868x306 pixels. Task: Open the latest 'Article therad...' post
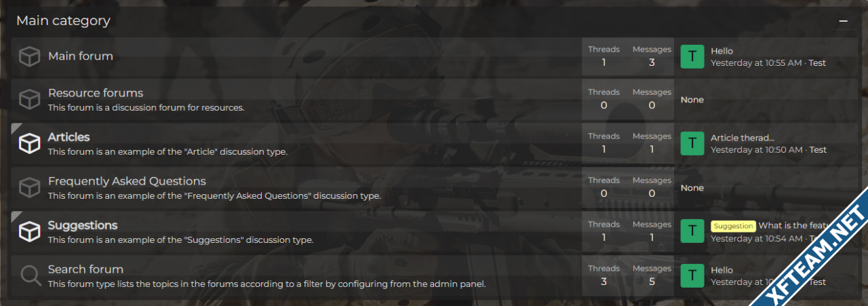point(743,138)
